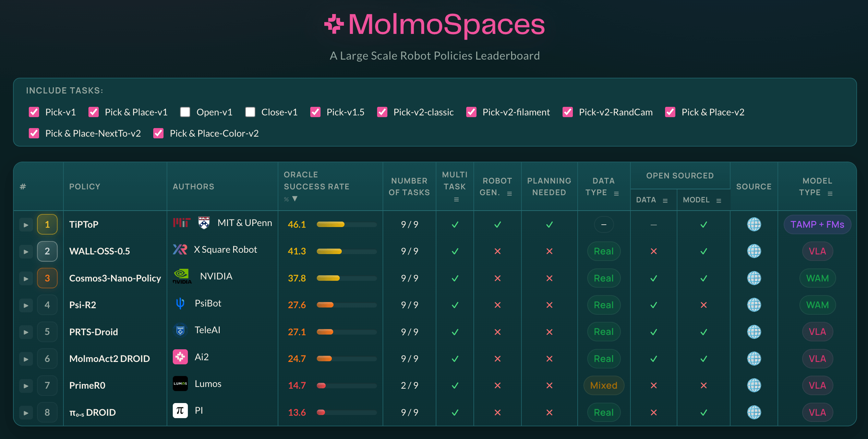Screen dimensions: 868x439
Task: Uncheck the Pick-v2-classic checkbox
Action: pos(382,112)
